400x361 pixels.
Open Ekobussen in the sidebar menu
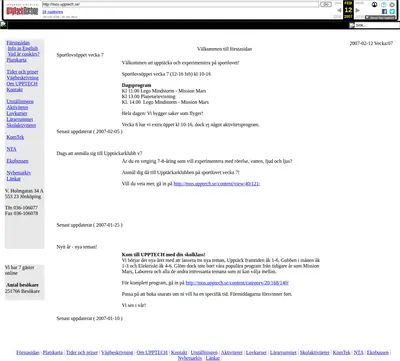click(x=17, y=161)
